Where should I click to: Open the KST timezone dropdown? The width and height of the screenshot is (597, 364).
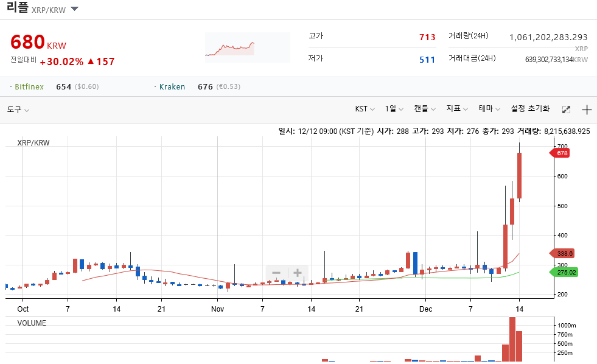(x=365, y=109)
